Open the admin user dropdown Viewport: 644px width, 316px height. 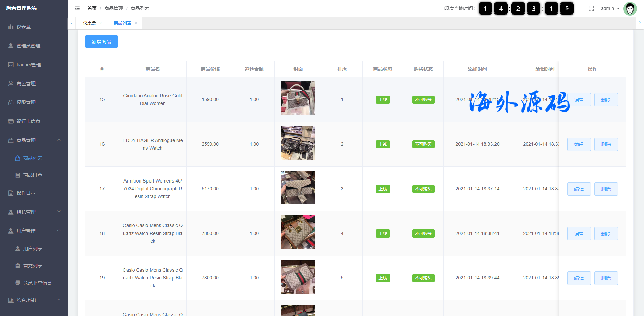coord(610,8)
